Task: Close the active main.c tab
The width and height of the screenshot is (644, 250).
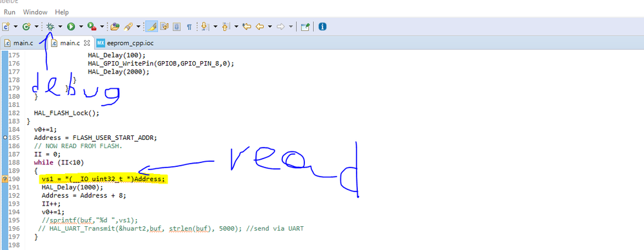Action: pyautogui.click(x=86, y=43)
